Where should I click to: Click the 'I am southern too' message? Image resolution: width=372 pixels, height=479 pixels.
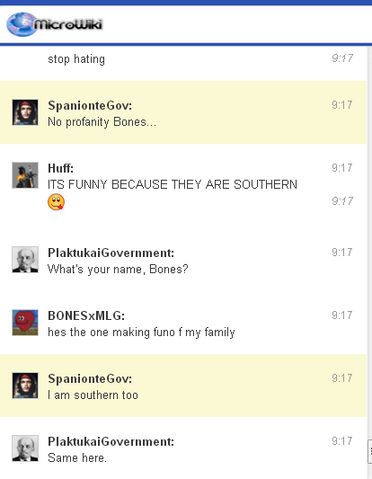(93, 395)
